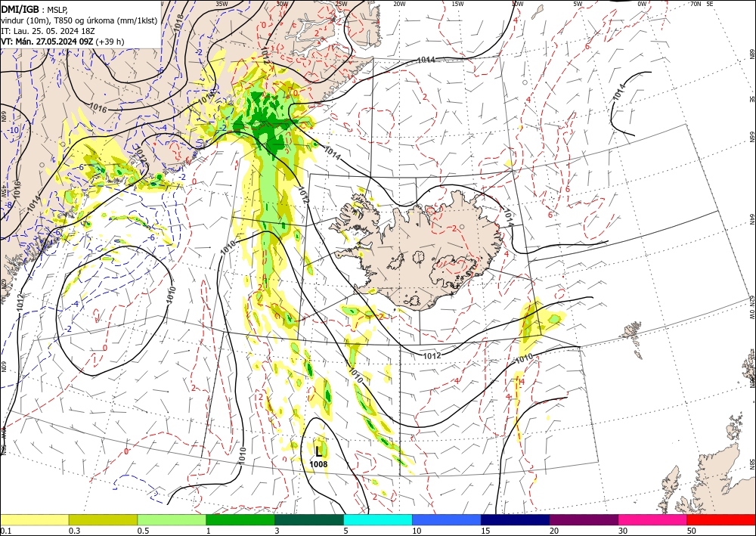
Task: Click the "15W" longitude label
Action: [x=457, y=4]
